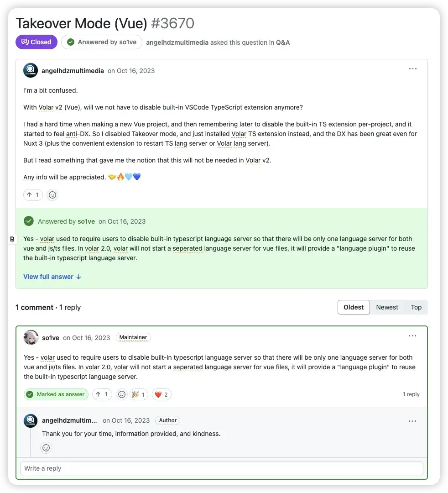Open the emoji picker on angelhdzmultimedia's reply
The width and height of the screenshot is (448, 493).
[x=46, y=448]
